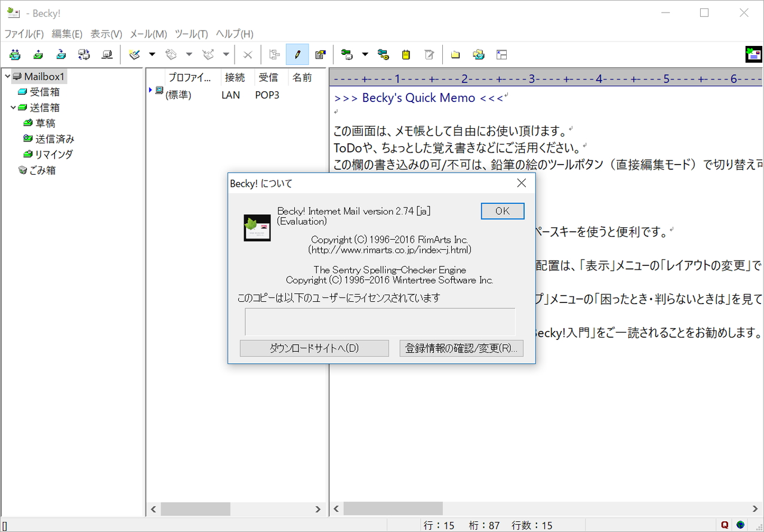
Task: Close the Becky! について dialog
Action: click(521, 183)
